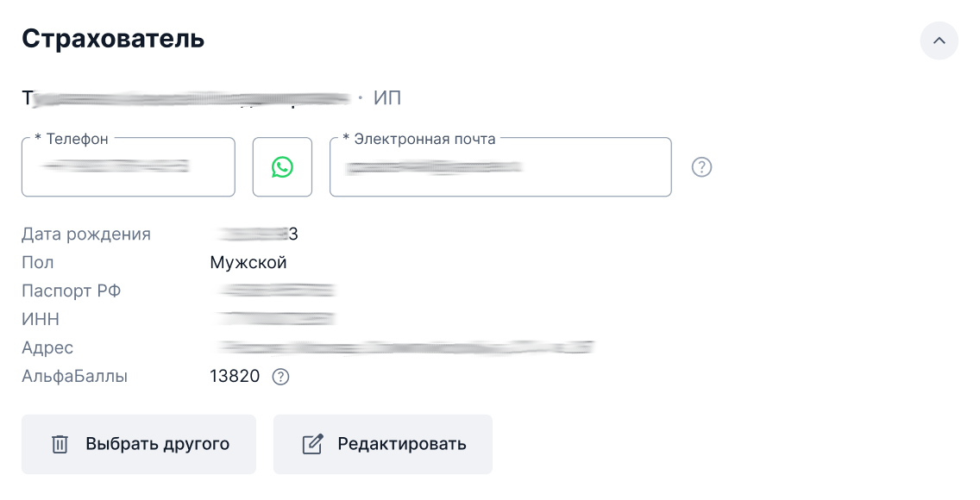The height and width of the screenshot is (500, 980).
Task: Open WhatsApp chat via green icon
Action: (x=282, y=167)
